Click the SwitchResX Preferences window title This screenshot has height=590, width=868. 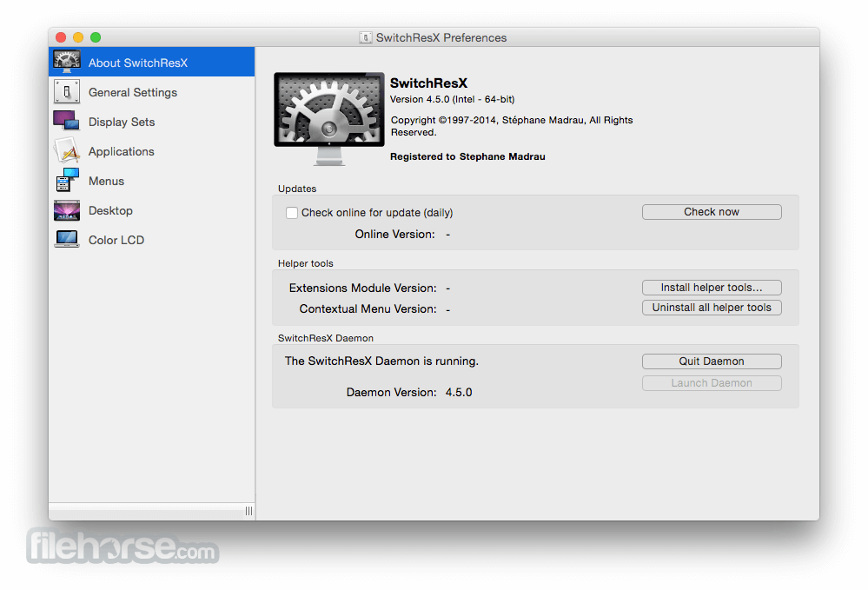pos(441,37)
